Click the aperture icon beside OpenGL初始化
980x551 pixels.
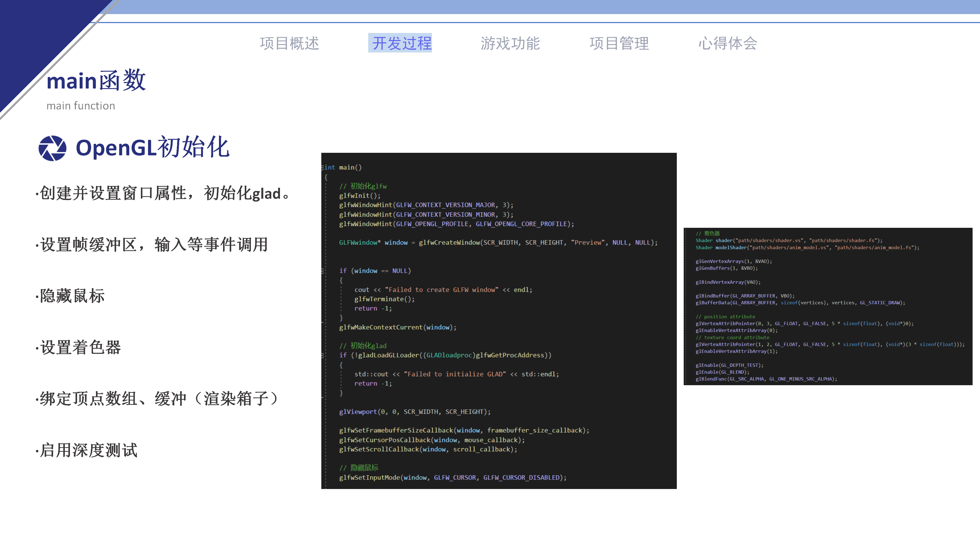pos(52,148)
